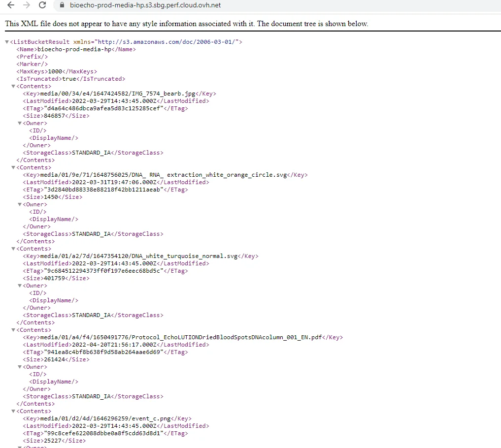Click the back navigation arrow
This screenshot has width=501, height=448.
[10, 5]
